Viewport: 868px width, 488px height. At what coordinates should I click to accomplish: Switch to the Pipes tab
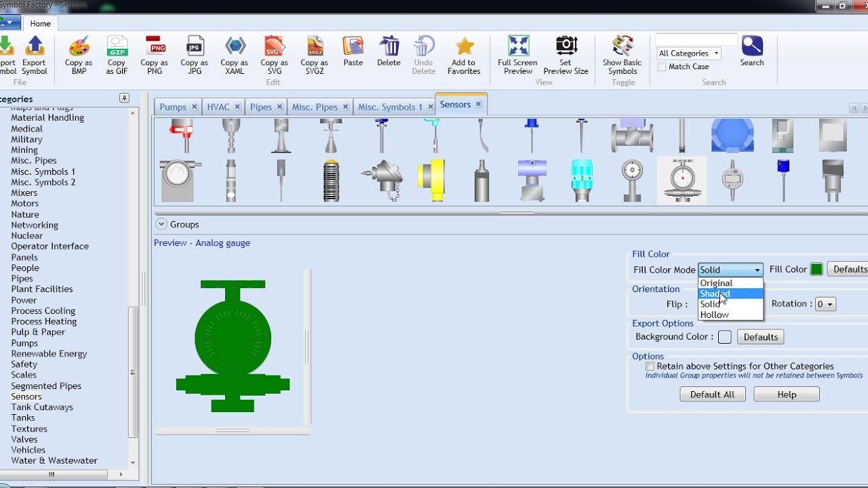(260, 107)
